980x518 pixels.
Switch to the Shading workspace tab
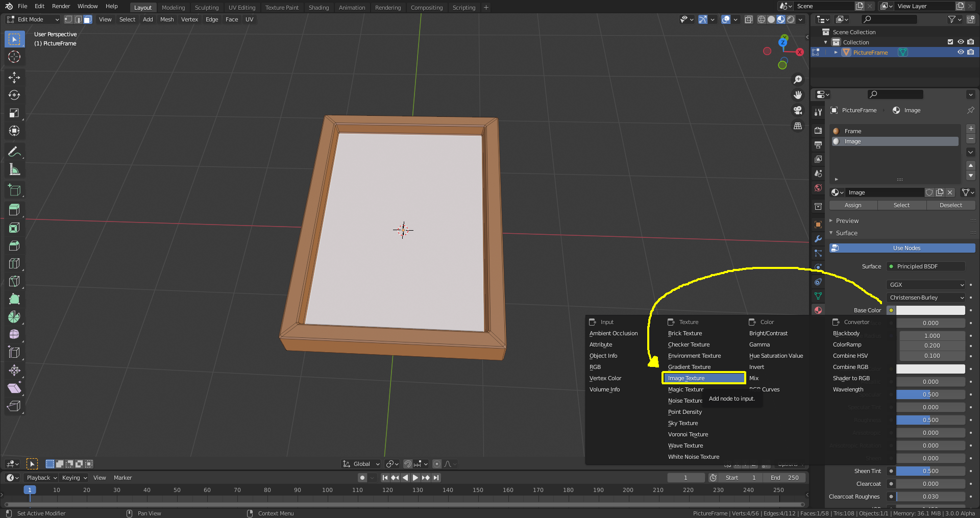click(x=318, y=7)
